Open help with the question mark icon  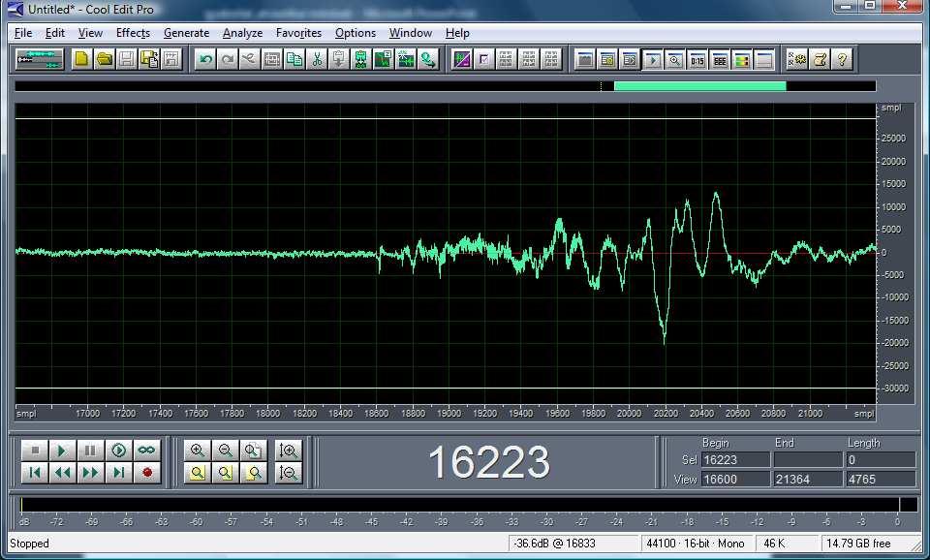[842, 59]
